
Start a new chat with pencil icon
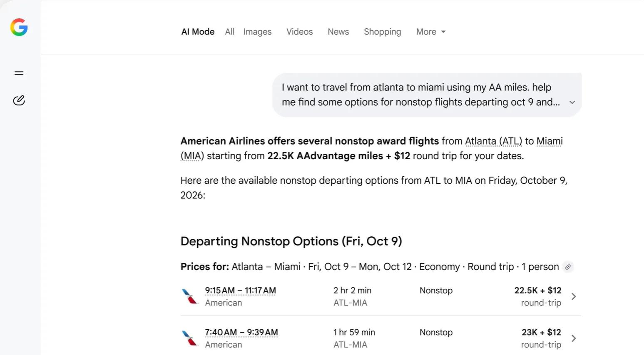pos(19,100)
